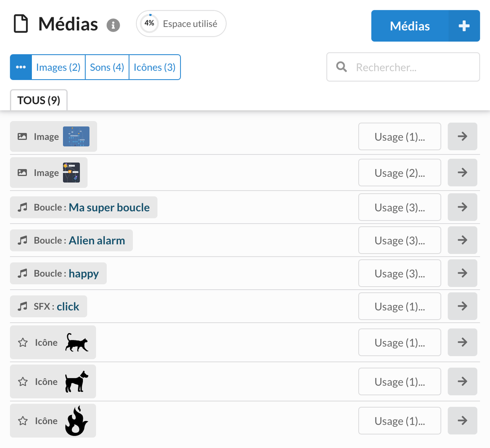The height and width of the screenshot is (448, 490).
Task: Click the info icon beside Médias title
Action: coord(113,25)
